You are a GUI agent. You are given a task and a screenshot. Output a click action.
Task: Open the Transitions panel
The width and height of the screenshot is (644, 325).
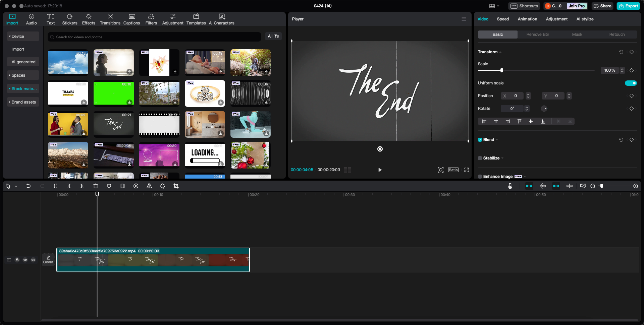[110, 19]
